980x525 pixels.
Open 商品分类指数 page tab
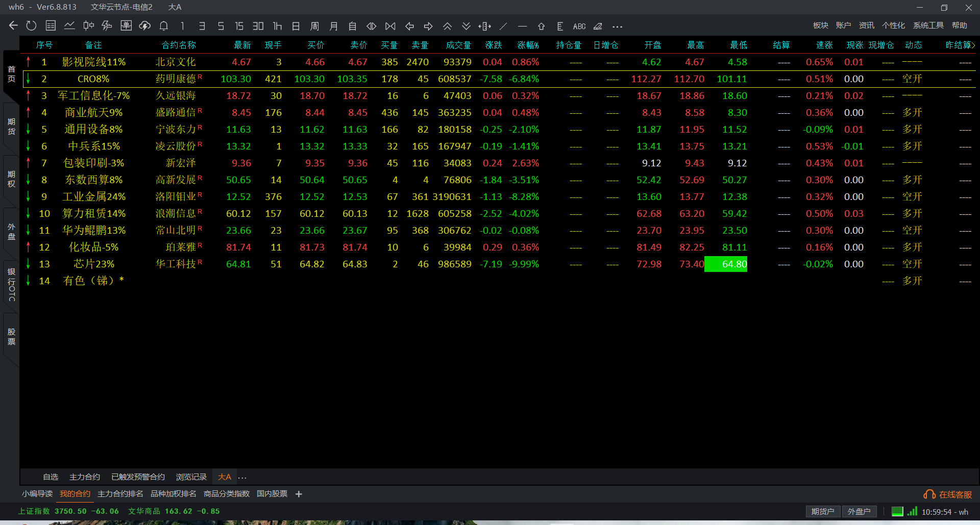(227, 494)
